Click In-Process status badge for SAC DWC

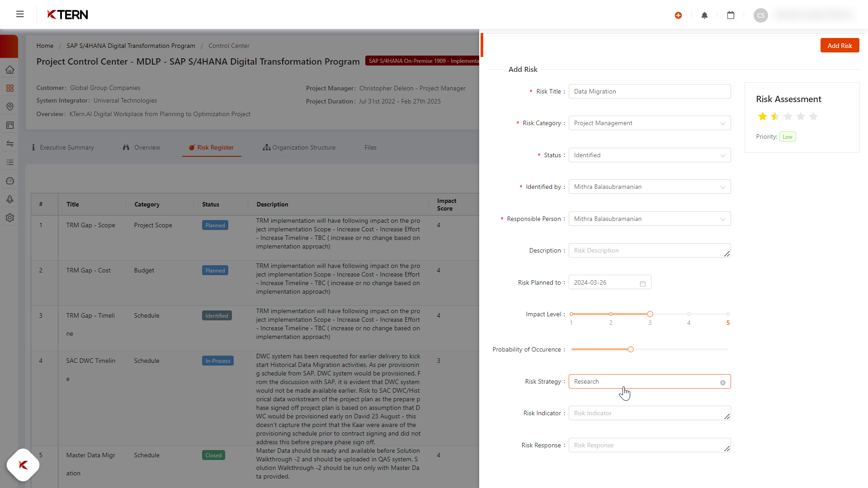pyautogui.click(x=217, y=361)
